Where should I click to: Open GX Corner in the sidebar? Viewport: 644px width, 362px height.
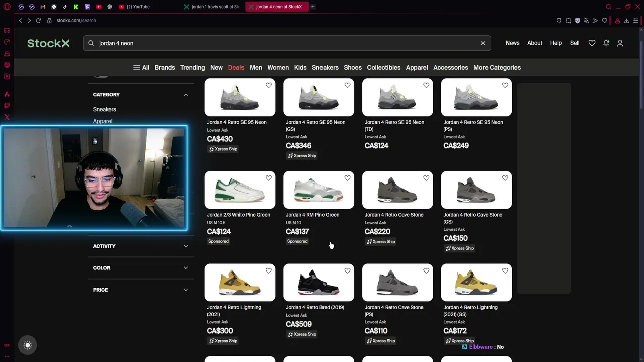coord(7,345)
